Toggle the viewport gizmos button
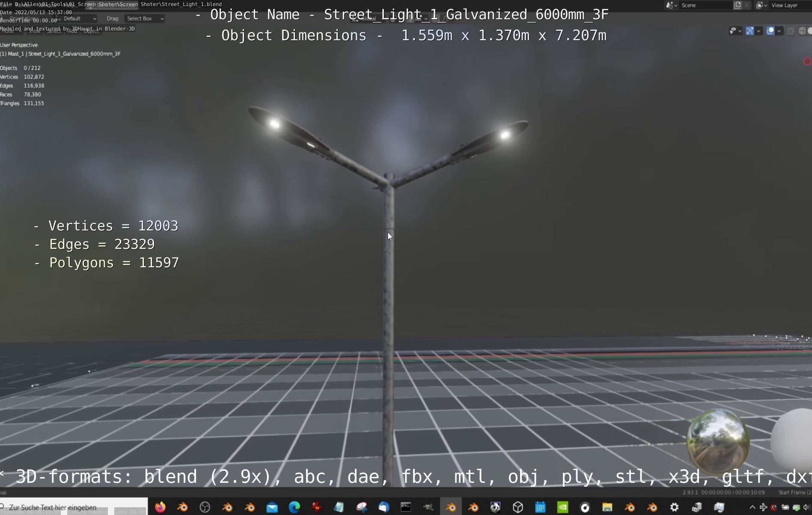The width and height of the screenshot is (812, 515). (x=750, y=30)
